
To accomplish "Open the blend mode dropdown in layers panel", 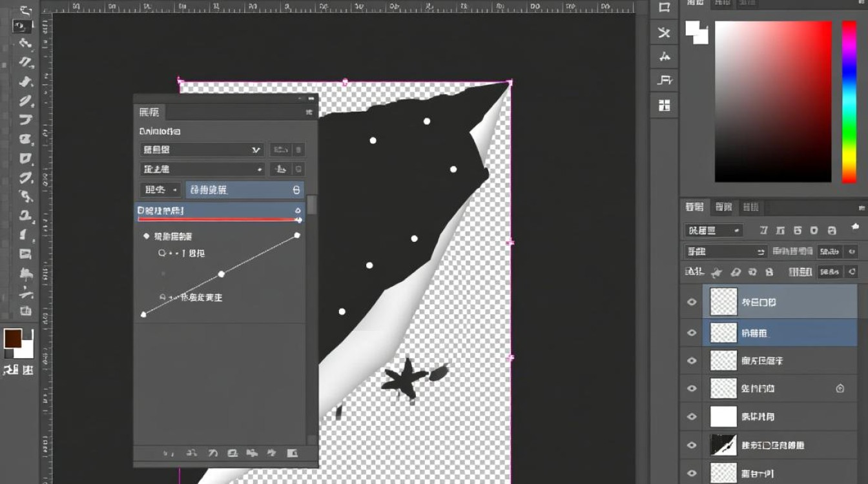I will click(x=725, y=252).
